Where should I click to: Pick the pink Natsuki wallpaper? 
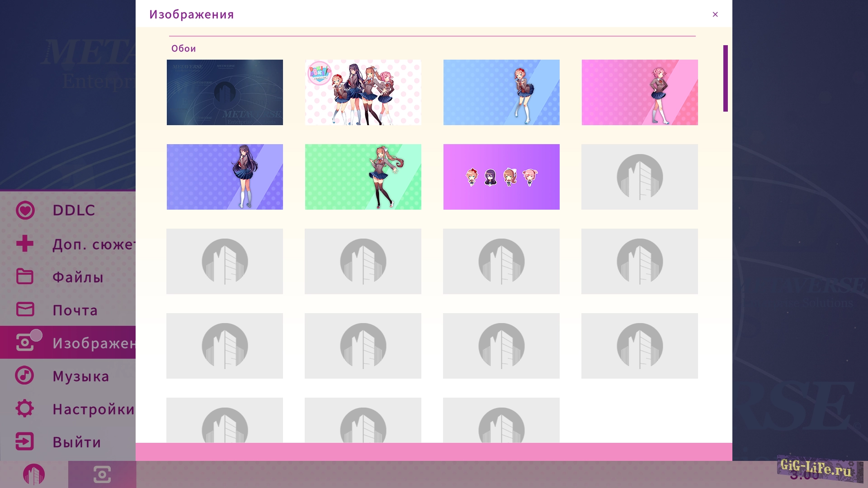click(x=640, y=92)
